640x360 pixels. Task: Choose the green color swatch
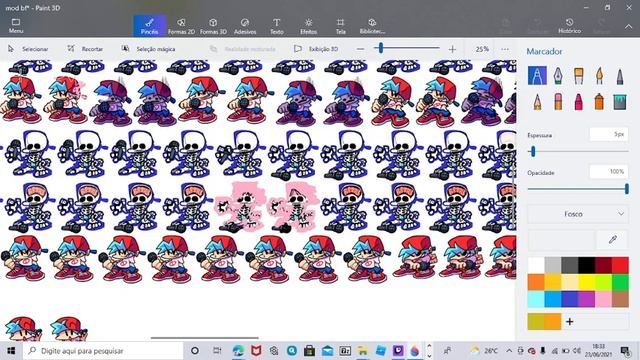tap(620, 282)
